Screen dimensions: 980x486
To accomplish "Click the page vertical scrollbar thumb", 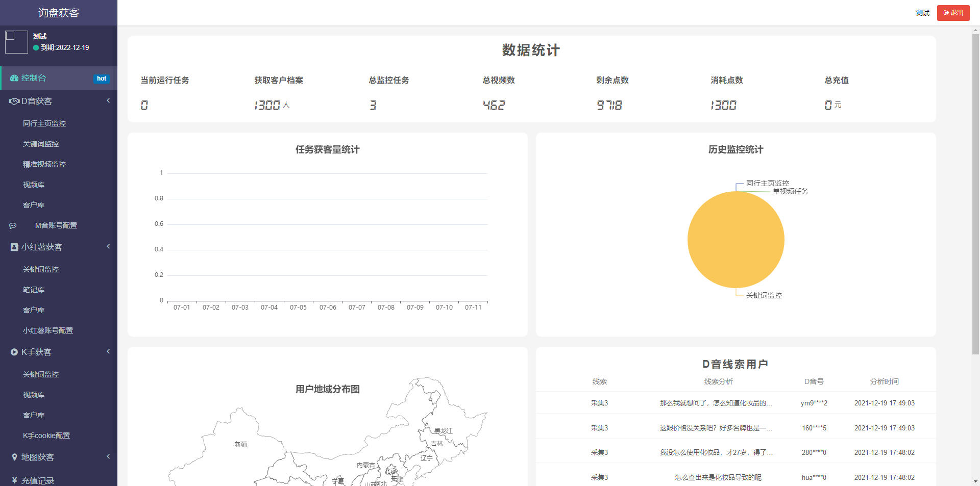I will tap(975, 194).
